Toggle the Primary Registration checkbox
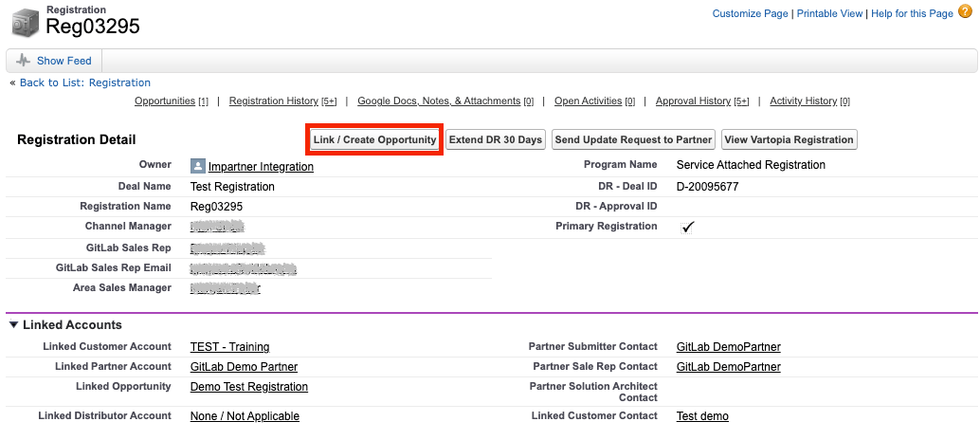This screenshot has height=440, width=980. pos(688,228)
